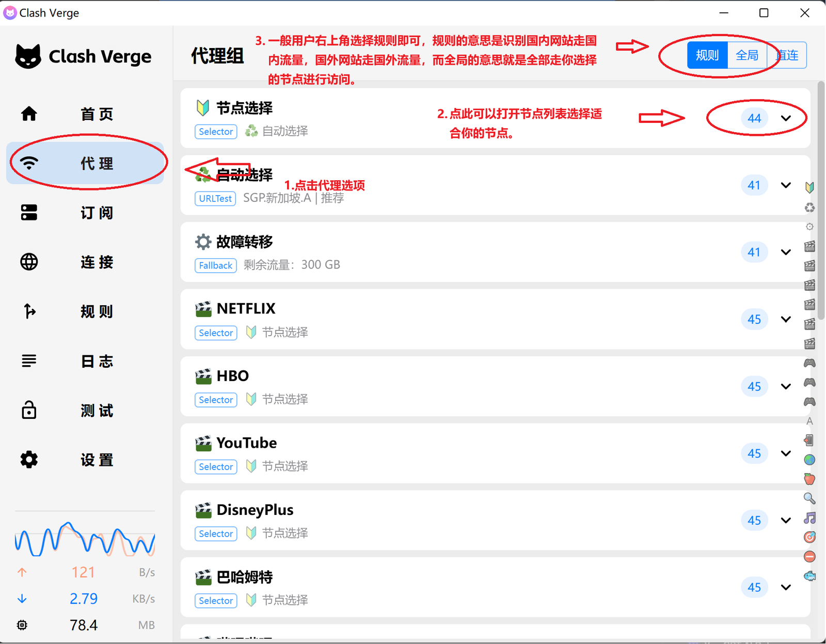Click the beginner badge icon beside 节点选择 title
This screenshot has width=826, height=644.
coord(203,108)
